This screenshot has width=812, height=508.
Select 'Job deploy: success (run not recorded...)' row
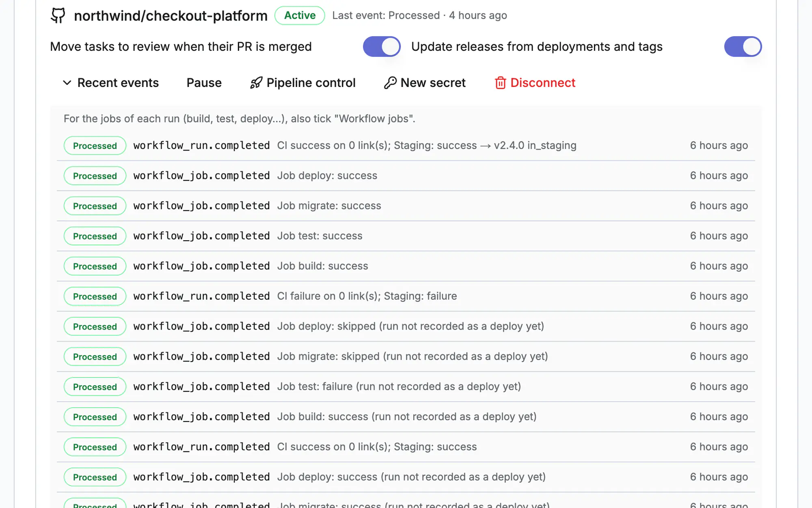click(406, 477)
